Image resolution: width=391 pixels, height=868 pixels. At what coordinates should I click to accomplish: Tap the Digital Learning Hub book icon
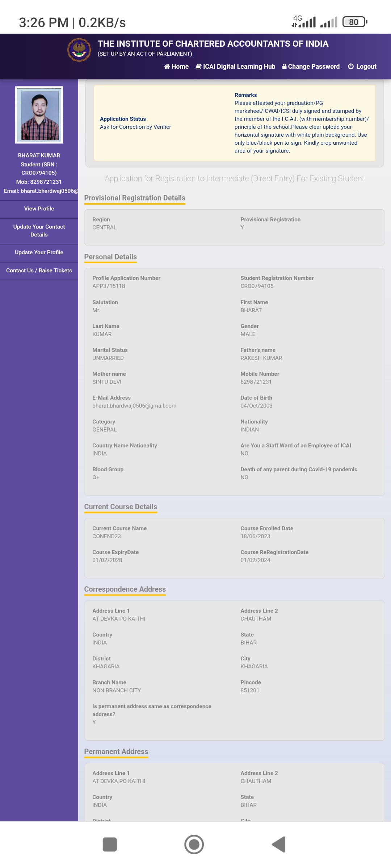tap(198, 67)
